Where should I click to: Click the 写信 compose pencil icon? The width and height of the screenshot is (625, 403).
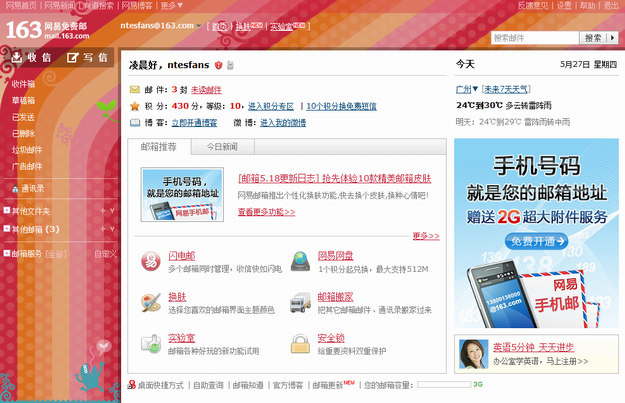[72, 57]
